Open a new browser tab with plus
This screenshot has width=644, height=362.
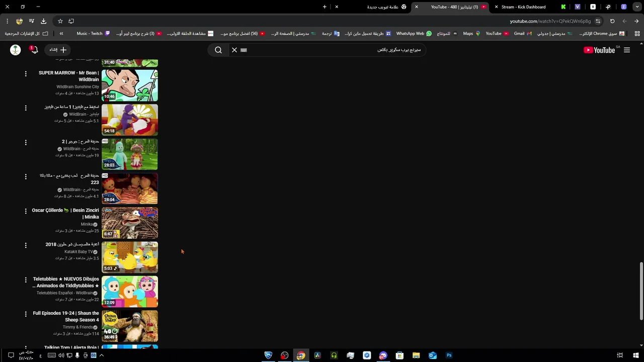point(325,7)
